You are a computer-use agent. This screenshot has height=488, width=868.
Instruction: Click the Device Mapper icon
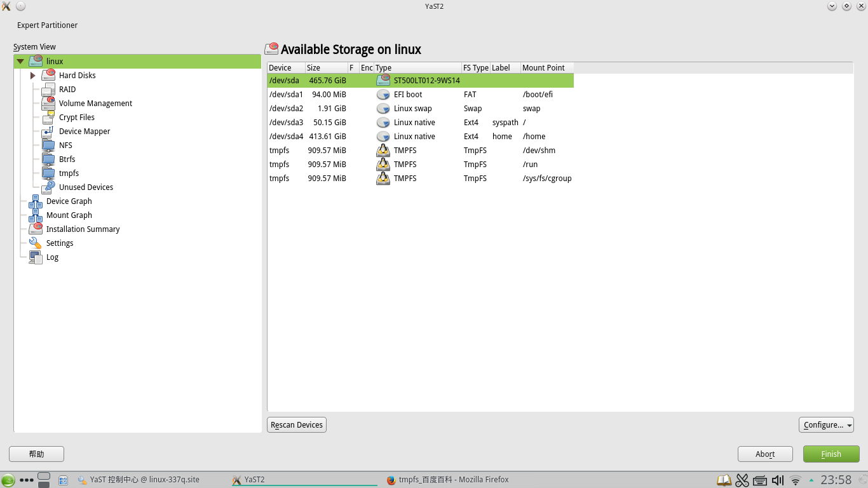click(x=48, y=131)
